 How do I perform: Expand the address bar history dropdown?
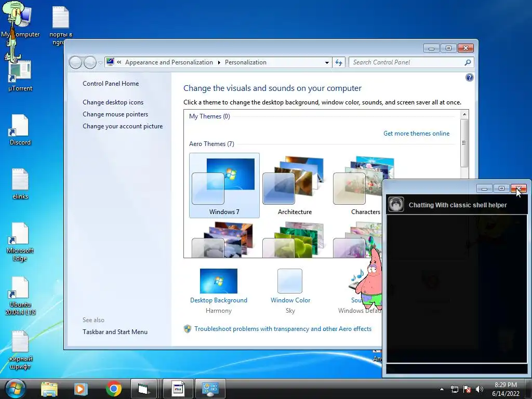point(327,62)
